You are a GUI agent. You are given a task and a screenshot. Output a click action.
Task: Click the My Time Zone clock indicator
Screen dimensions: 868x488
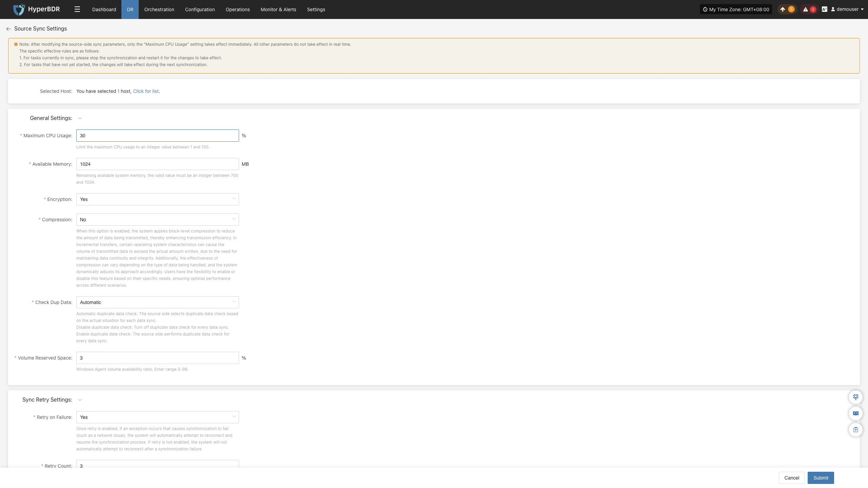pos(736,9)
